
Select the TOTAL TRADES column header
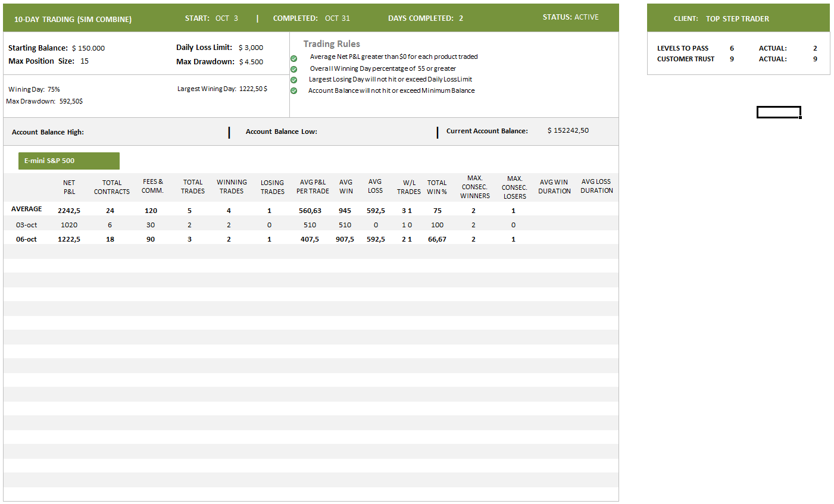tap(193, 187)
